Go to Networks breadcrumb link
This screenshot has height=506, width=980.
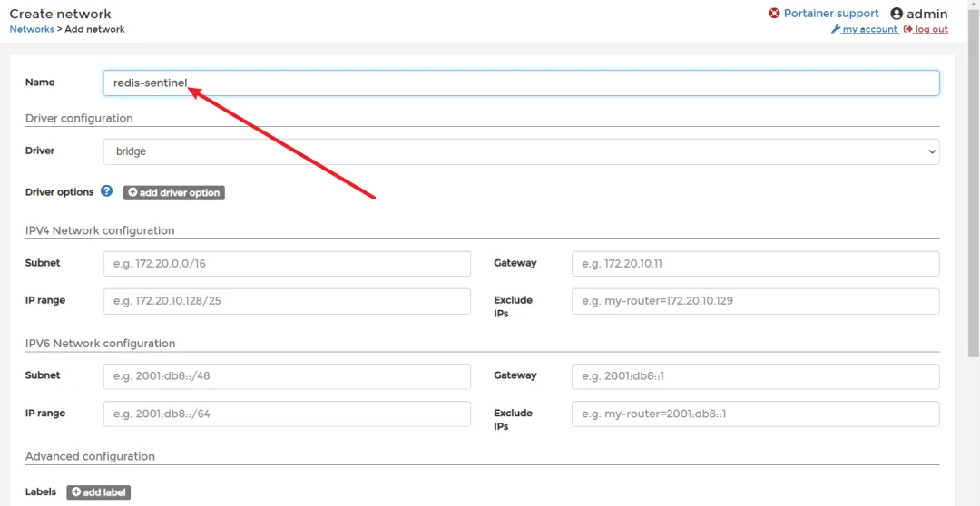pos(32,29)
